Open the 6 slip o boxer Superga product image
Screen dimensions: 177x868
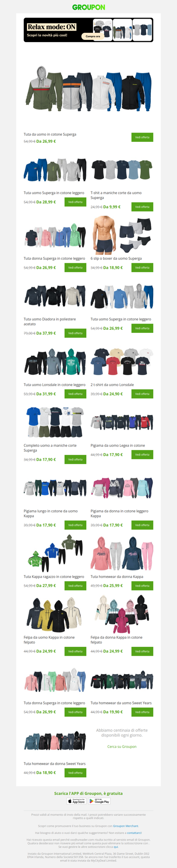point(122,235)
